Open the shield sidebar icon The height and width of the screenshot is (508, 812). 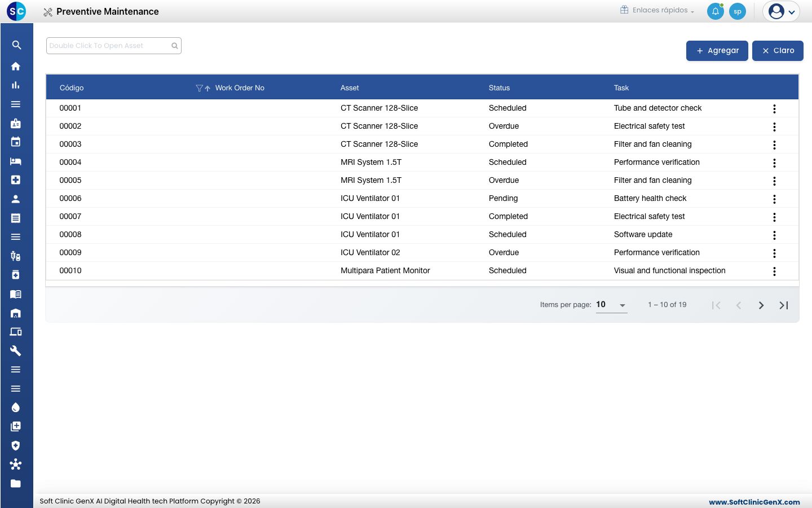pos(16,445)
